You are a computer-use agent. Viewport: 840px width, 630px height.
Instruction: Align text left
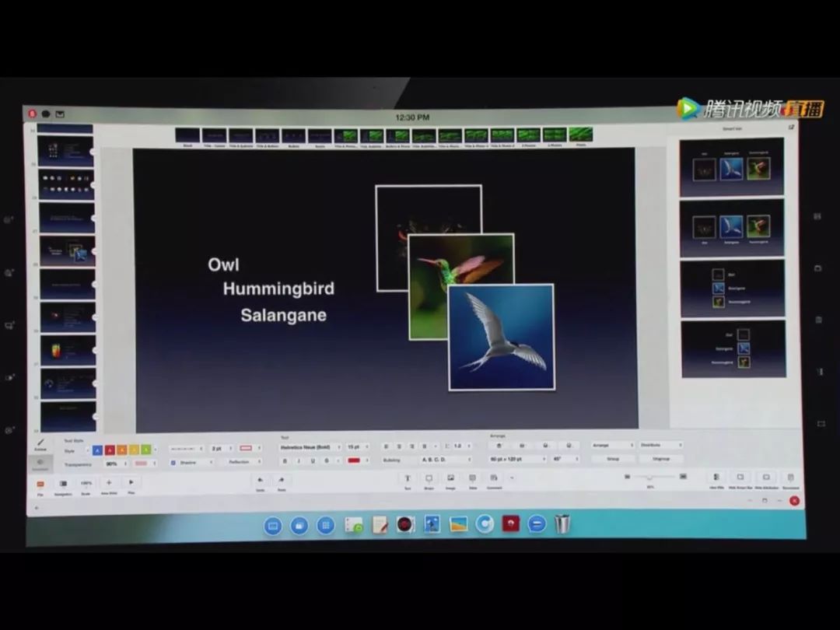point(386,446)
